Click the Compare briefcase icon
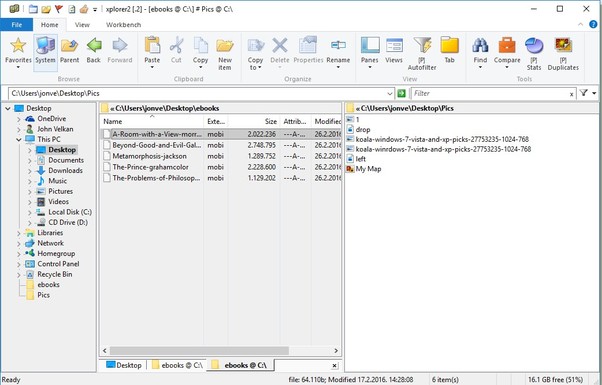 click(507, 45)
